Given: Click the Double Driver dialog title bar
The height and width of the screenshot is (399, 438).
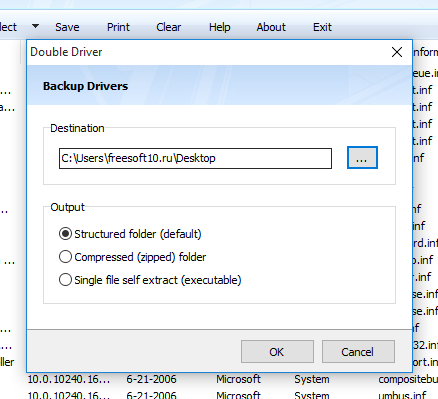Looking at the screenshot, I should tap(207, 52).
